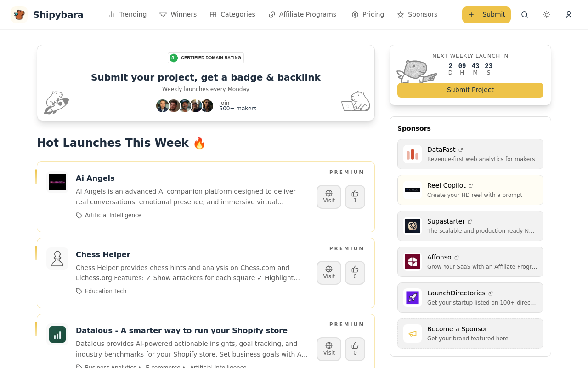This screenshot has height=368, width=588.
Task: Open Sponsors in the top navigation
Action: coord(417,15)
